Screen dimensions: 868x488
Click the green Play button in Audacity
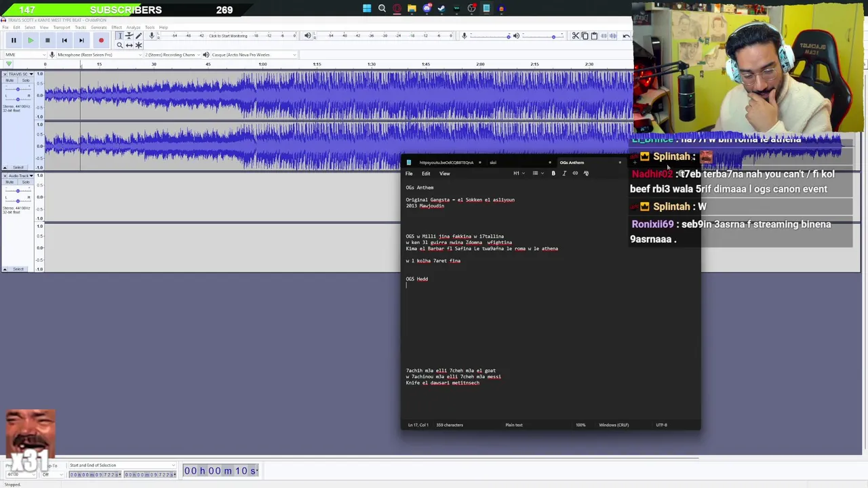pos(31,40)
